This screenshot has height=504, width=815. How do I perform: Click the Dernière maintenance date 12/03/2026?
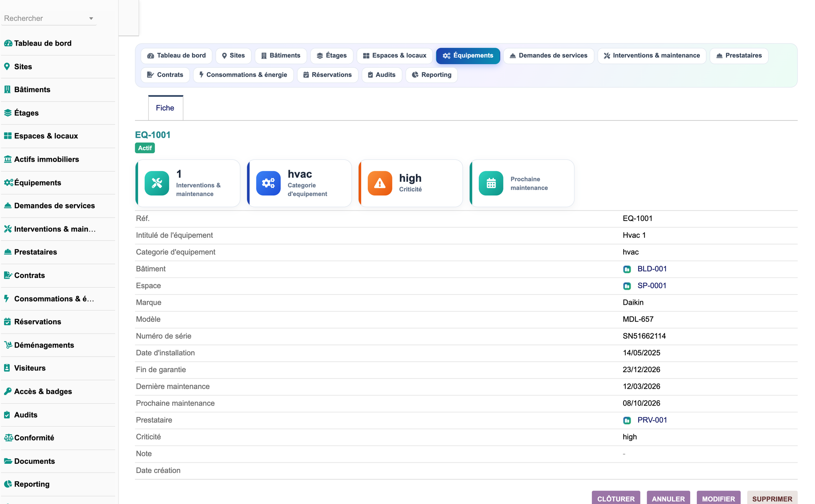click(x=641, y=386)
